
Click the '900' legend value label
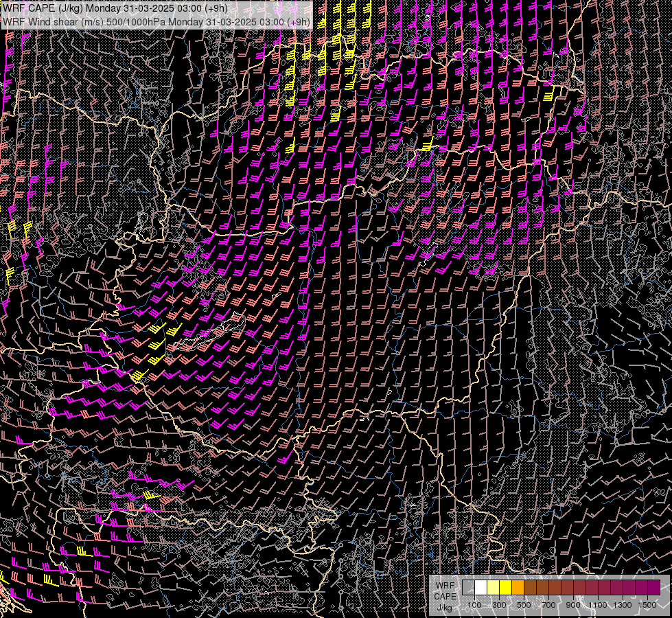[573, 605]
